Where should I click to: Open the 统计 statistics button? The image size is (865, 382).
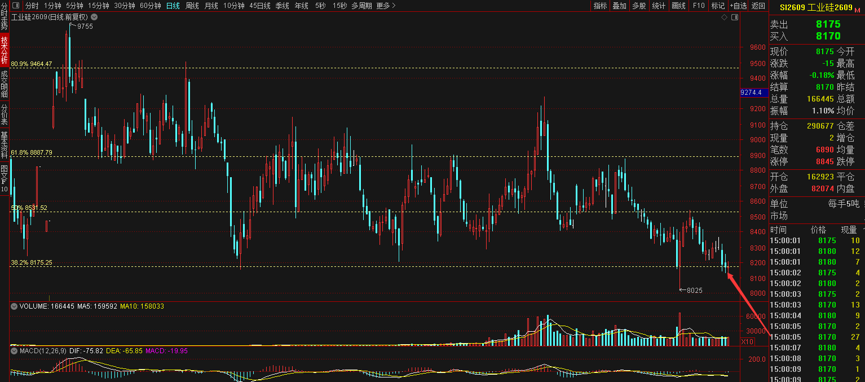point(659,6)
